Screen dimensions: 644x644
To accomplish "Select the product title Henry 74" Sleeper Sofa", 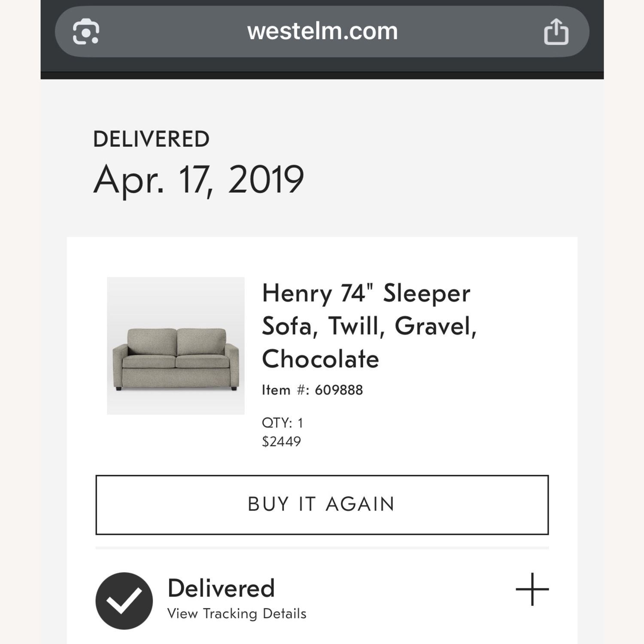I will click(x=366, y=325).
